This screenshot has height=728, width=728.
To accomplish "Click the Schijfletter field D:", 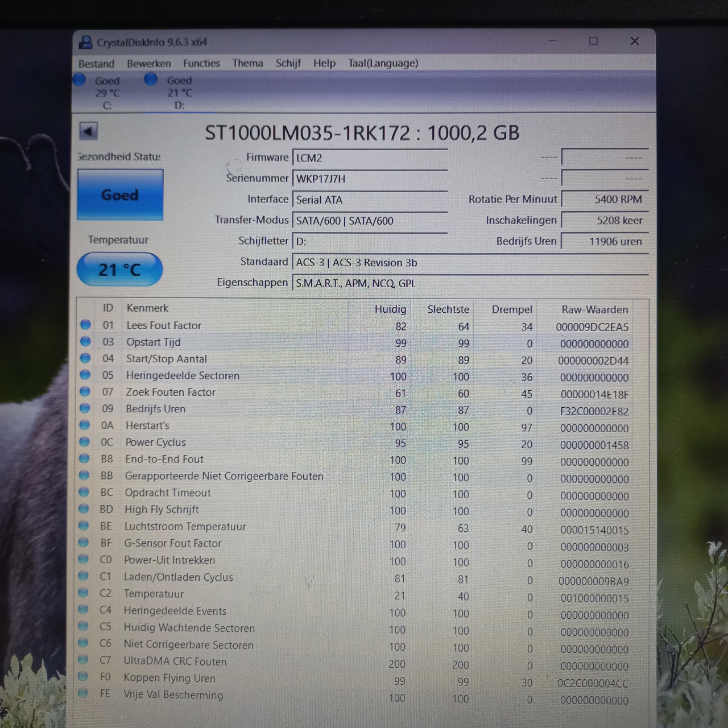I will (370, 242).
